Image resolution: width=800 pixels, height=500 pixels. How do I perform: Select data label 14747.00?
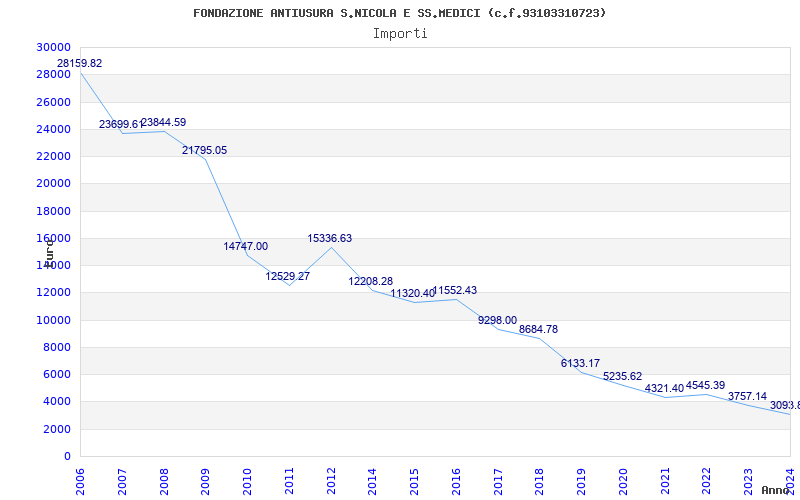coord(245,246)
